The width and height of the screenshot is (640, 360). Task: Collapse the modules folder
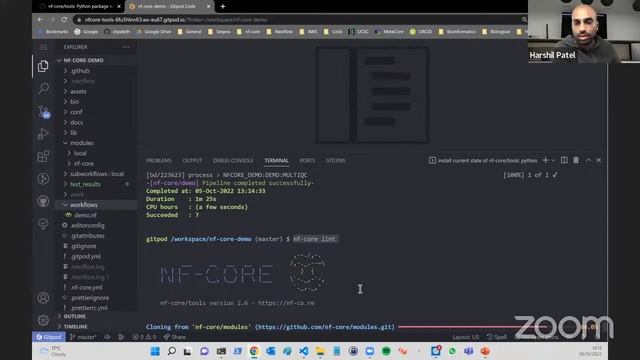click(96, 143)
